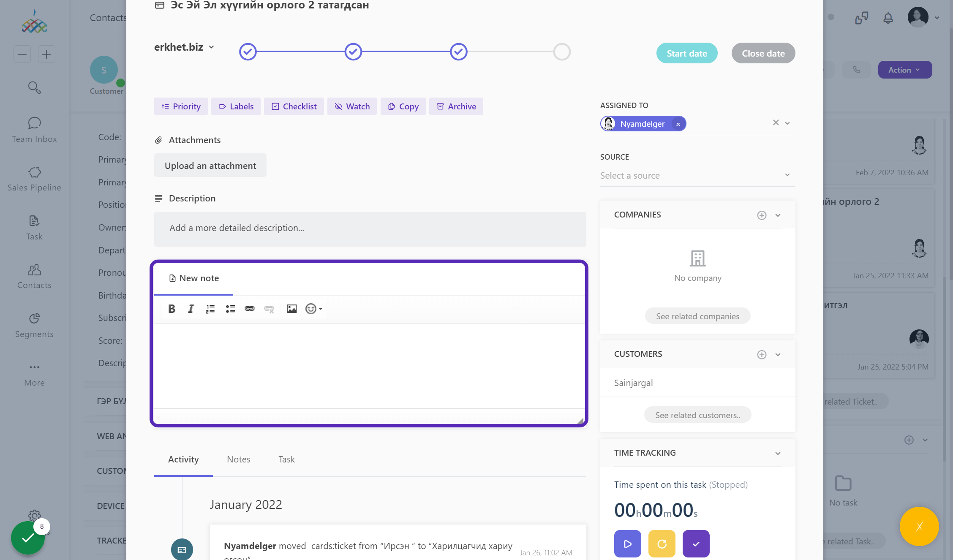Open the Action dropdown button
Image resolution: width=953 pixels, height=560 pixels.
[x=904, y=70]
